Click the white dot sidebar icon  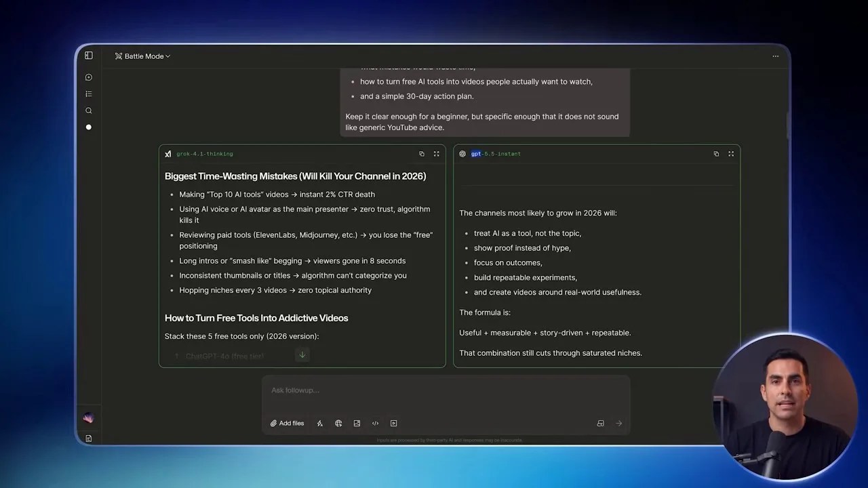coord(89,127)
